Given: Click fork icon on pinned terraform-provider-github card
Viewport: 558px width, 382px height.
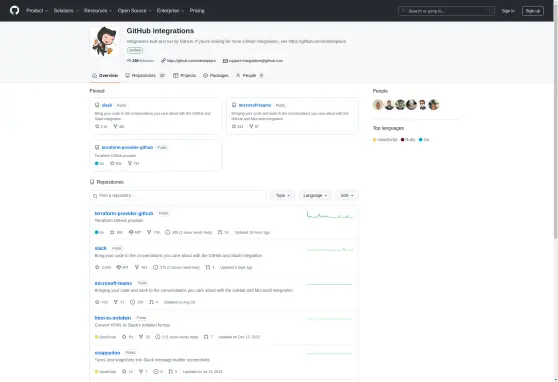Looking at the screenshot, I should click(130, 163).
